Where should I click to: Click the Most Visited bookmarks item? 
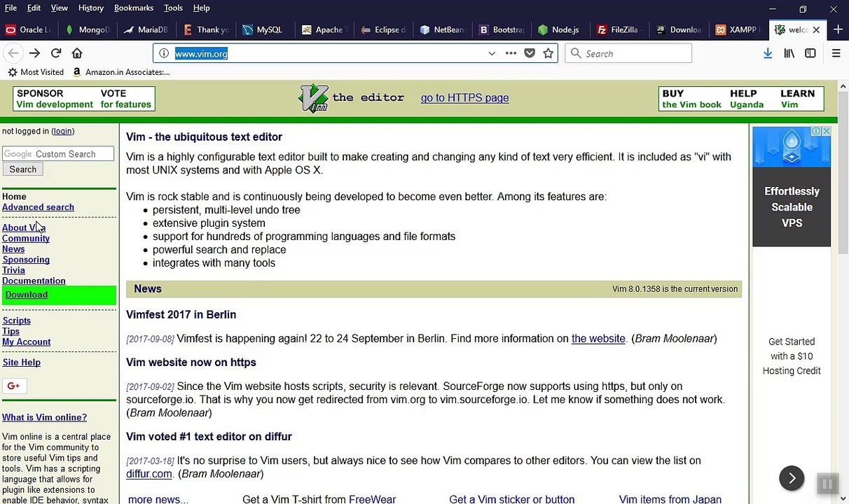36,72
